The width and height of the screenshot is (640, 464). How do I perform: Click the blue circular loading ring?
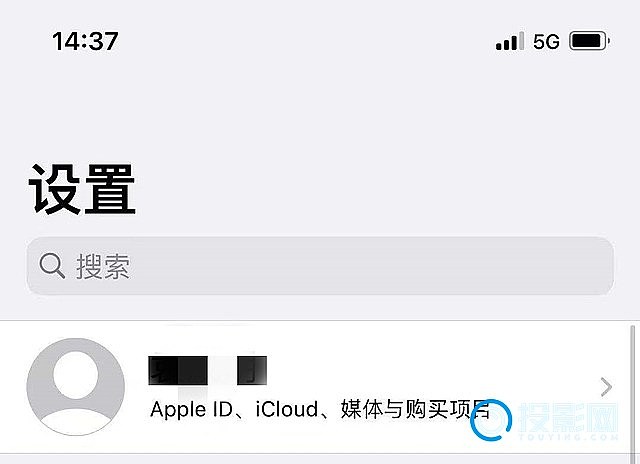click(491, 420)
